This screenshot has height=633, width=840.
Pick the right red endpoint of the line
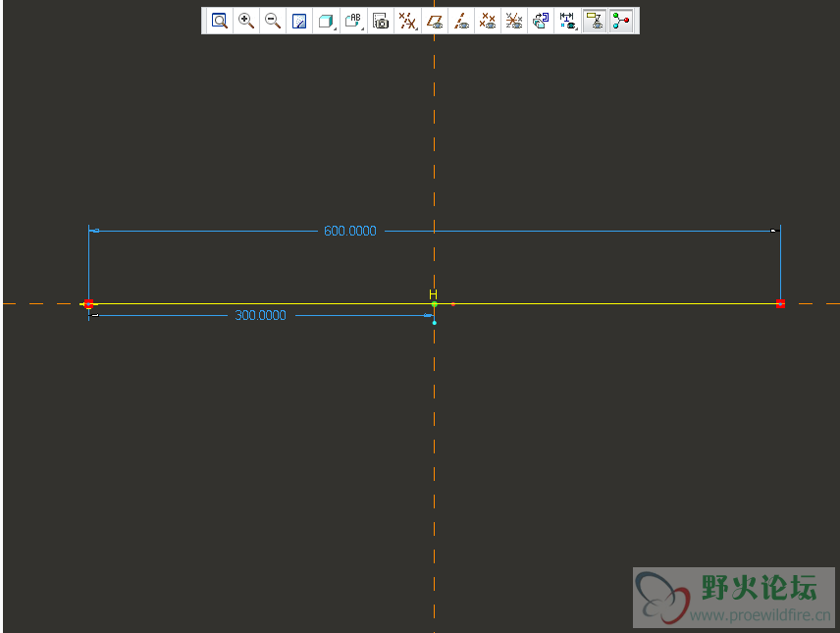click(780, 304)
